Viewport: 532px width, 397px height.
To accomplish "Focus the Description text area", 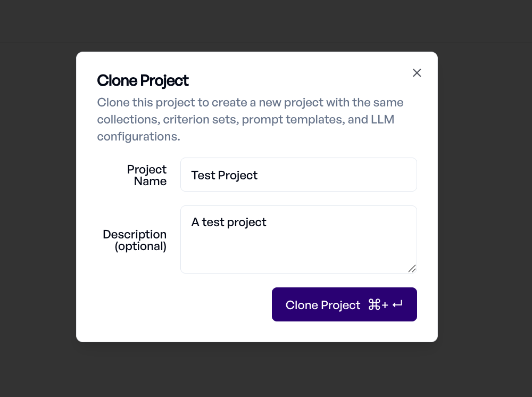I will click(x=298, y=239).
